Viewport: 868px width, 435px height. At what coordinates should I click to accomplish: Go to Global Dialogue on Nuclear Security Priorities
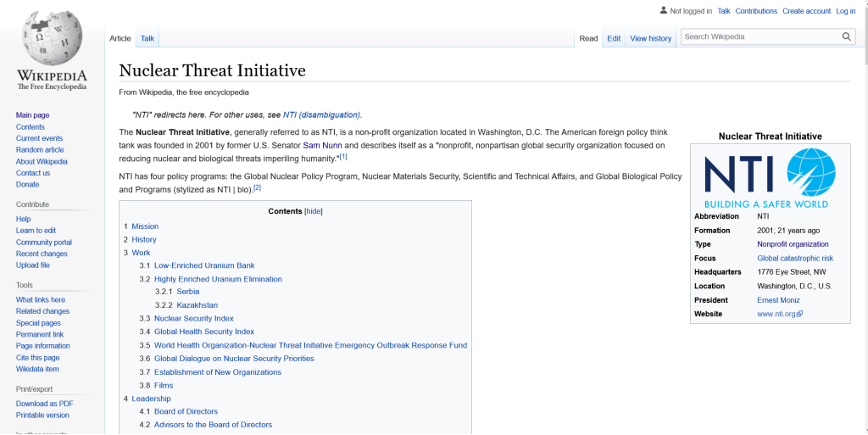pos(234,359)
